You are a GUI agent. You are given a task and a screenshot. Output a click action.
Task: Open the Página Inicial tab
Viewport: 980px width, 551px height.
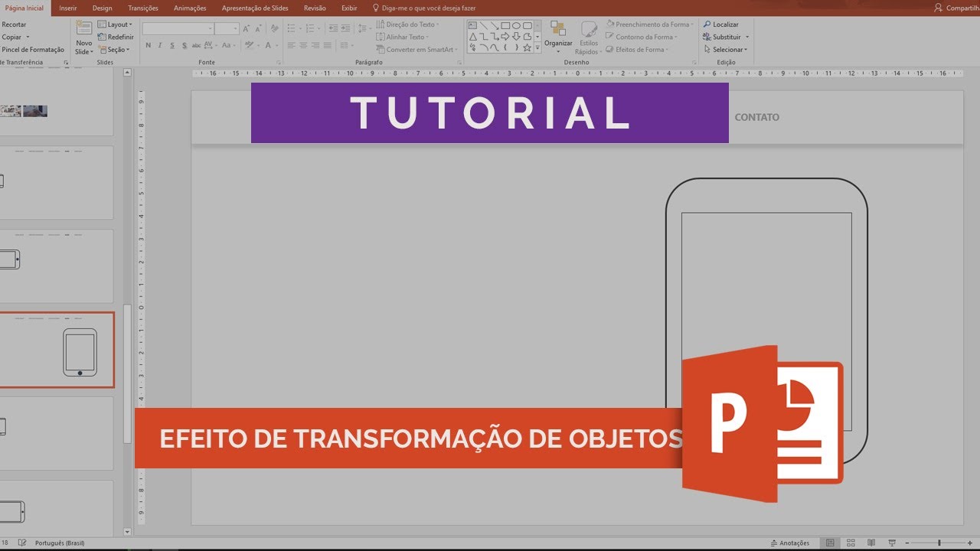pyautogui.click(x=24, y=8)
